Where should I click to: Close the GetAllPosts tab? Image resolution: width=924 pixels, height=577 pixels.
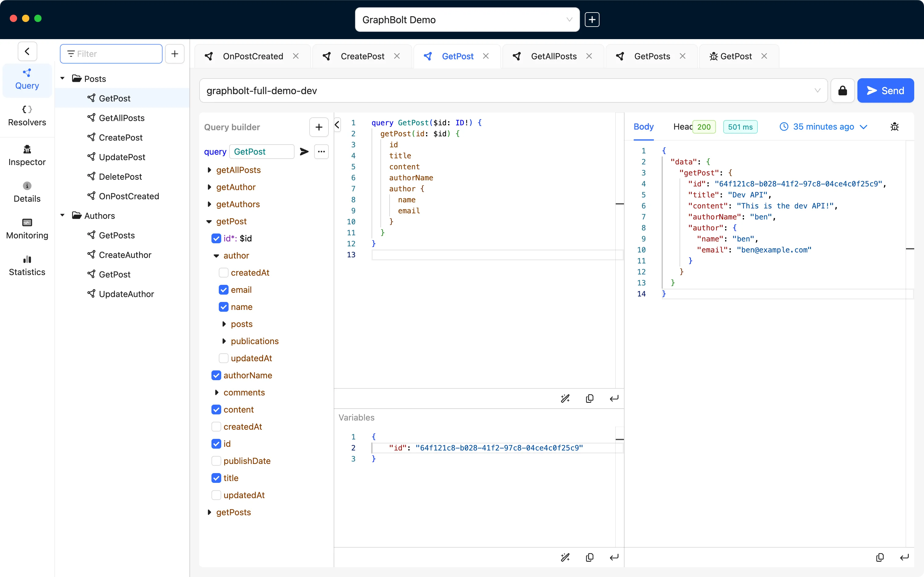click(589, 56)
